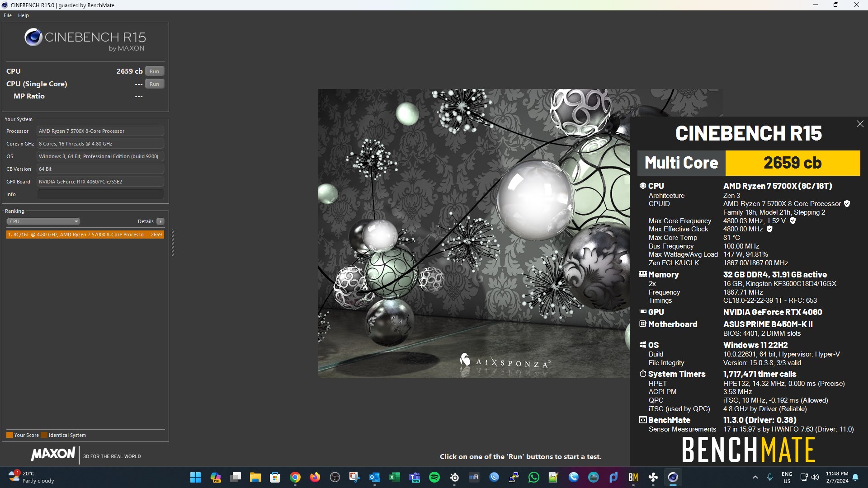
Task: Launch Firefox from the taskbar
Action: click(315, 477)
